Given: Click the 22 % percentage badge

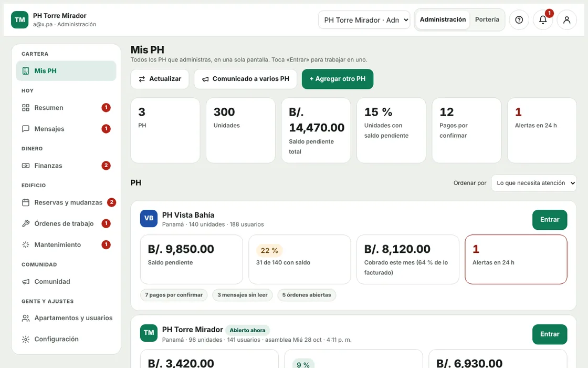Looking at the screenshot, I should coord(269,250).
